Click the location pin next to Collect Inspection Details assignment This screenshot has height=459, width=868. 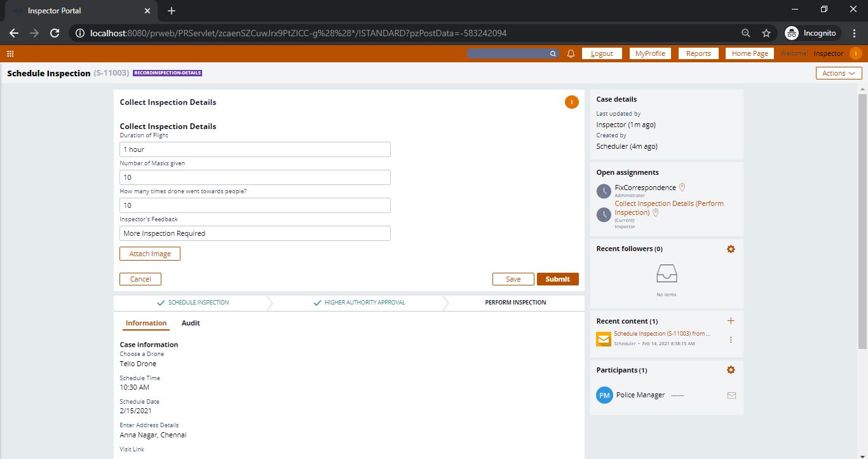coord(655,213)
